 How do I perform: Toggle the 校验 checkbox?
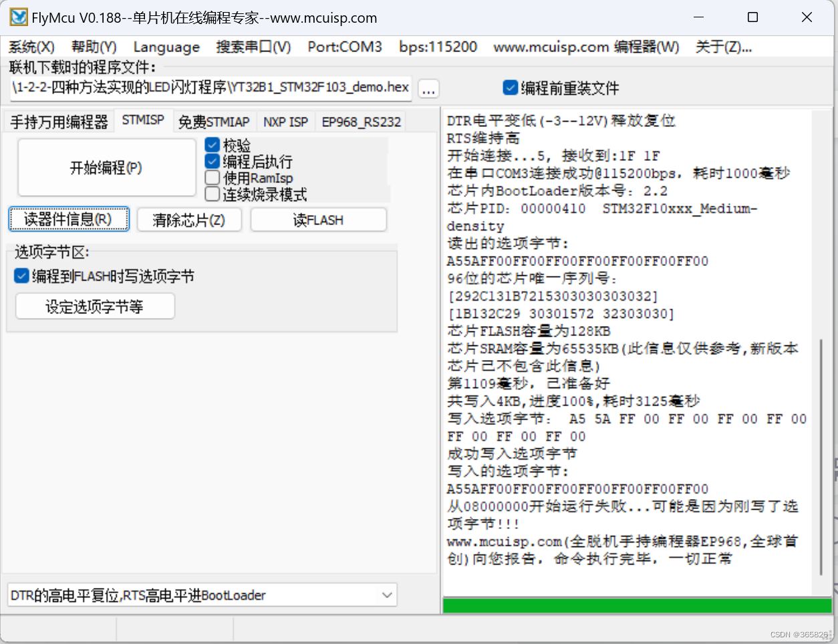tap(229, 145)
